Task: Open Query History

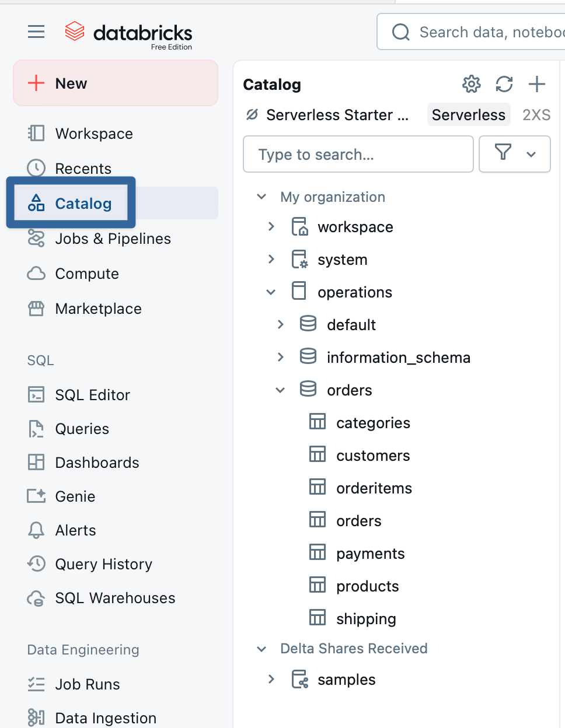Action: click(x=104, y=564)
